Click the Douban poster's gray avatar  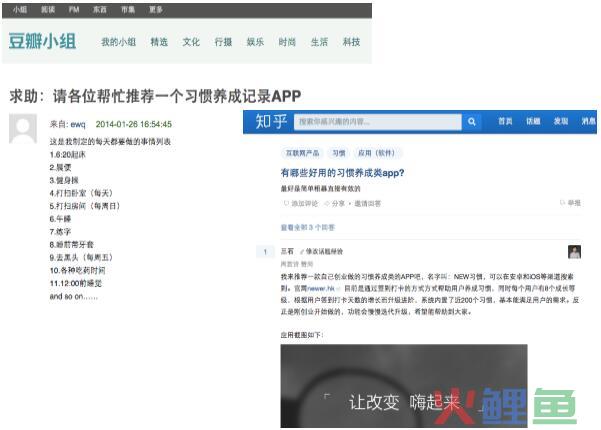tap(23, 128)
